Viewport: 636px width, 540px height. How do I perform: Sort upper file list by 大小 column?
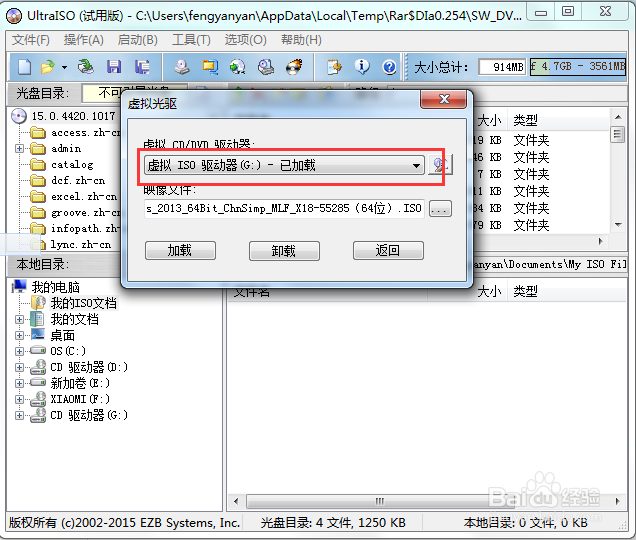click(489, 120)
